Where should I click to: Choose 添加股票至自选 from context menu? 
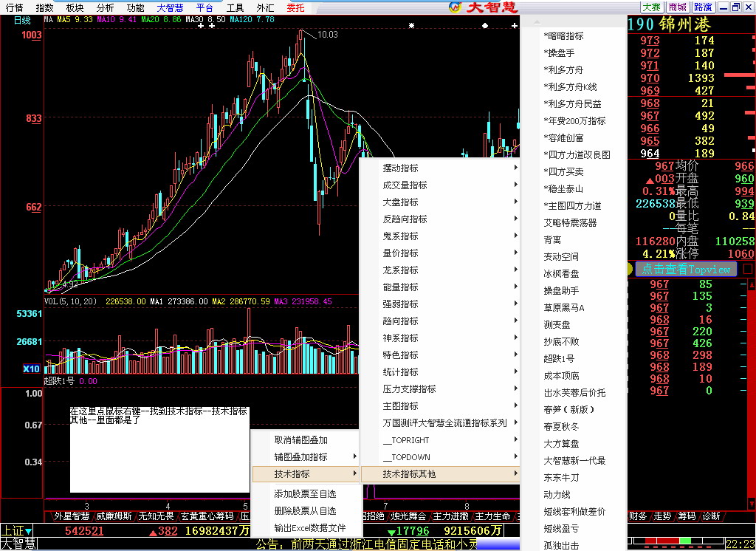click(306, 494)
